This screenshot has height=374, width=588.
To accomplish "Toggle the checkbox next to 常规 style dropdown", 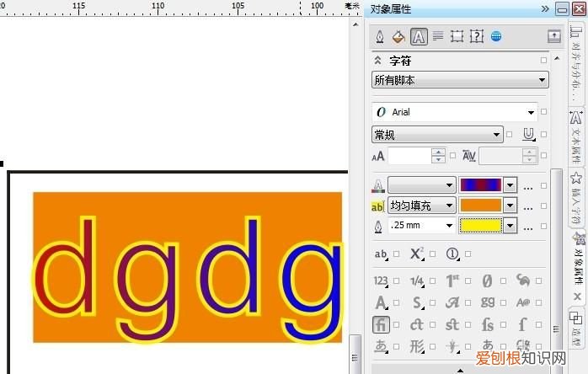I will [509, 134].
